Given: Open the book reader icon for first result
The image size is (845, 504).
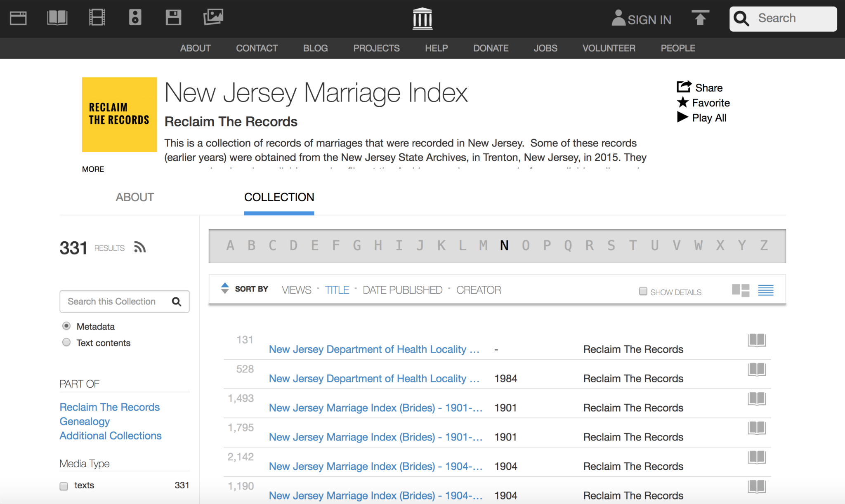Looking at the screenshot, I should coord(757,340).
